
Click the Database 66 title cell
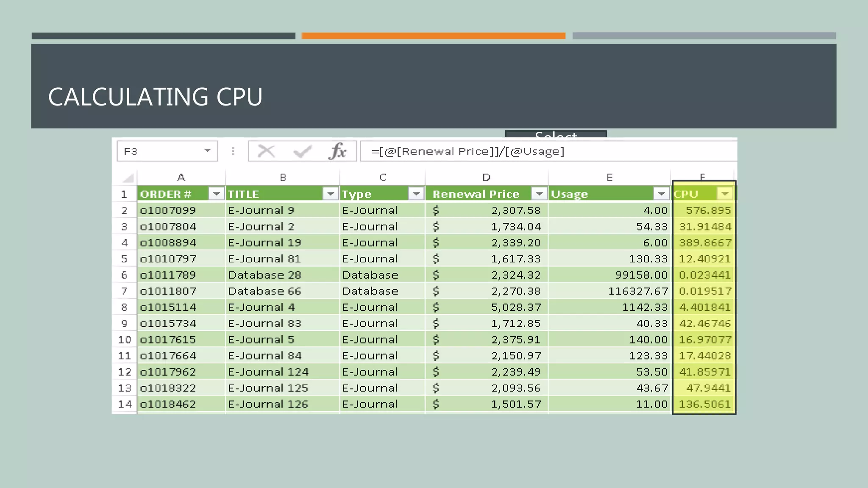283,291
